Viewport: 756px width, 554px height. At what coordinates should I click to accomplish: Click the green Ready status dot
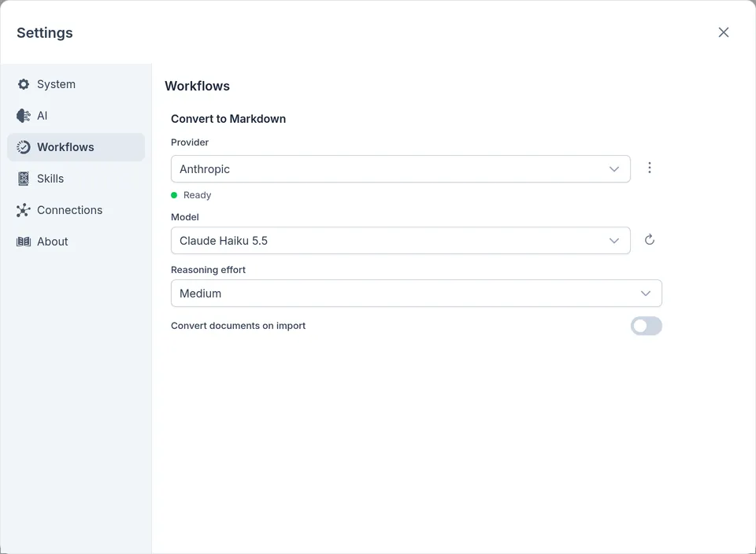pos(174,195)
